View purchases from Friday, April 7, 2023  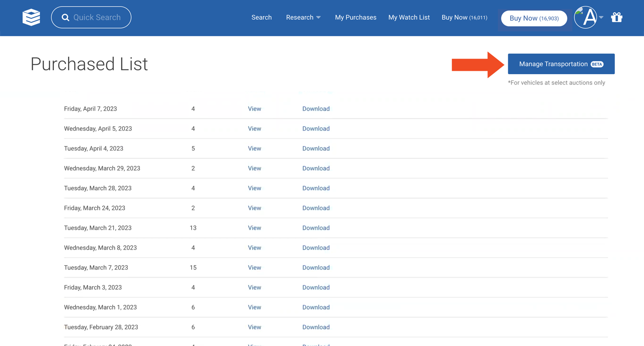point(254,109)
